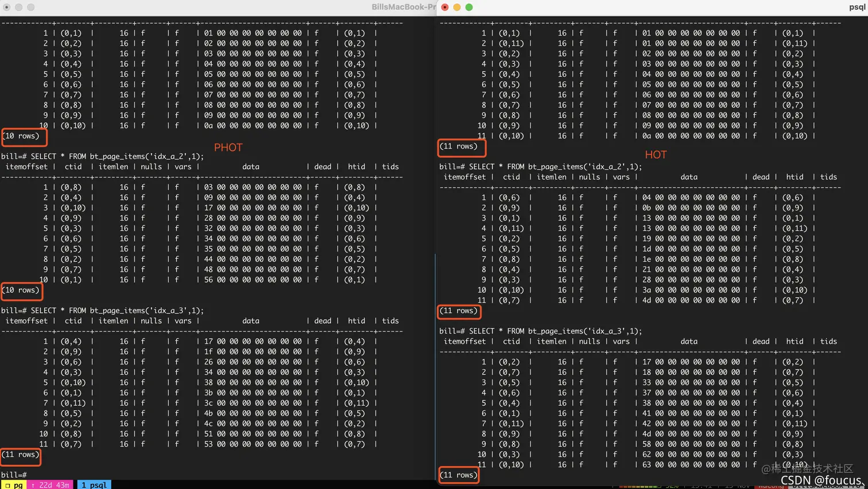Select the '1 psql' tmux window tab
Image resolution: width=868 pixels, height=489 pixels.
(94, 485)
